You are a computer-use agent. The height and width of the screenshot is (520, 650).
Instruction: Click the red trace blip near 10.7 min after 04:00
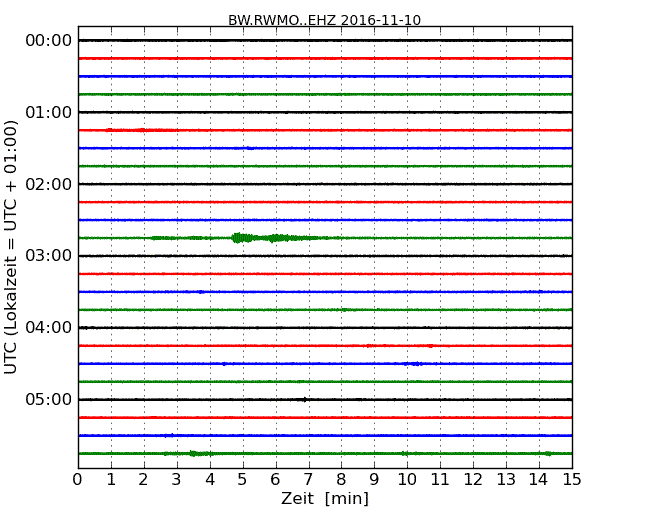click(x=431, y=346)
